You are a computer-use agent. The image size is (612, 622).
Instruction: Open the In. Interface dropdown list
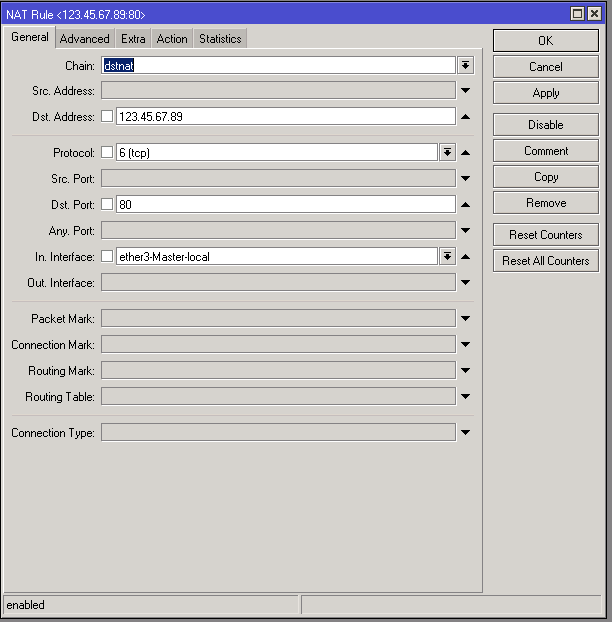(447, 256)
